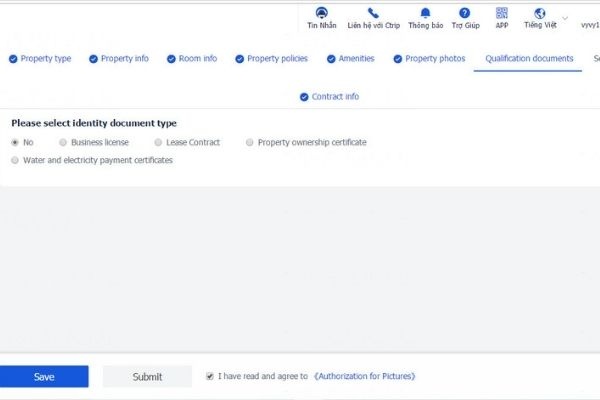The image size is (600, 400).
Task: Click the Contract info checkmark icon
Action: (x=304, y=97)
